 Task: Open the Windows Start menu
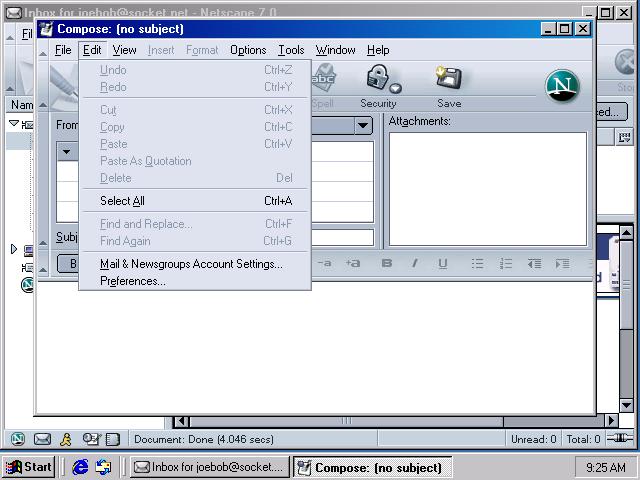coord(29,467)
